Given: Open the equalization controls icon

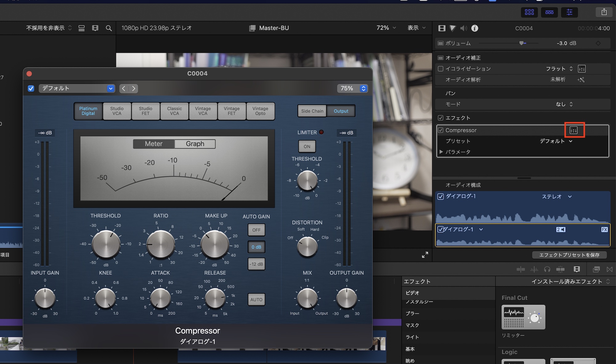Looking at the screenshot, I should pyautogui.click(x=582, y=69).
